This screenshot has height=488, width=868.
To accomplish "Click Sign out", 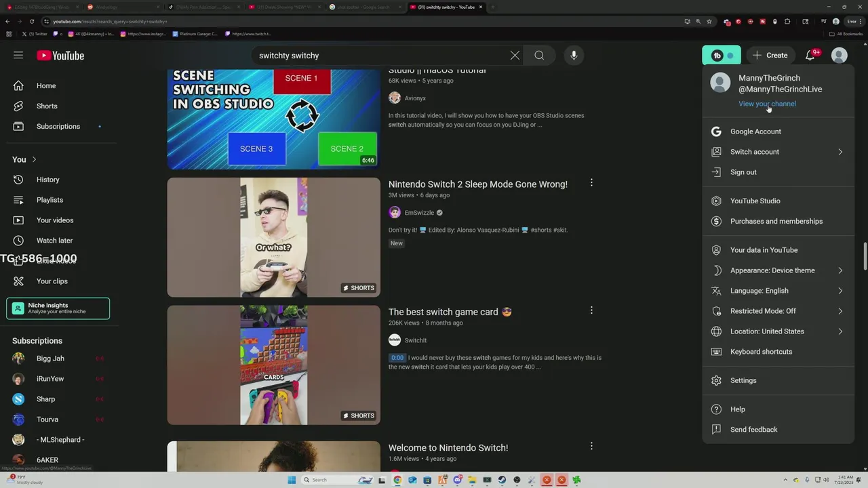I will [778, 172].
